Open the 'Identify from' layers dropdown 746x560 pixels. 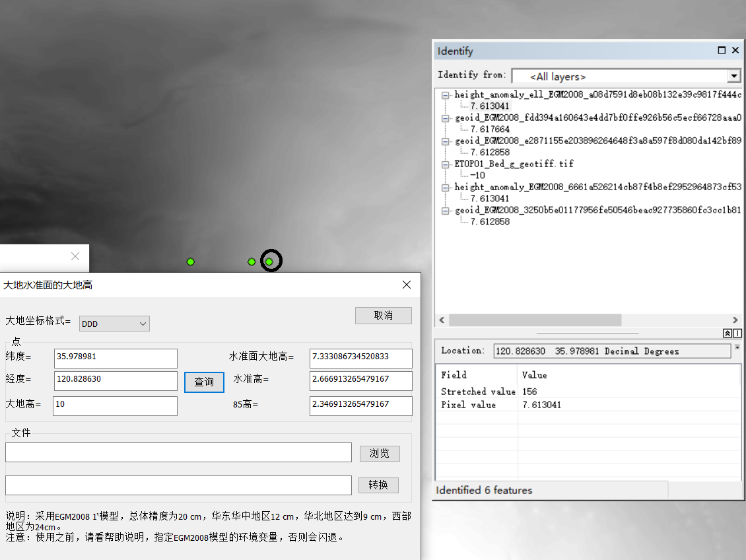point(733,76)
